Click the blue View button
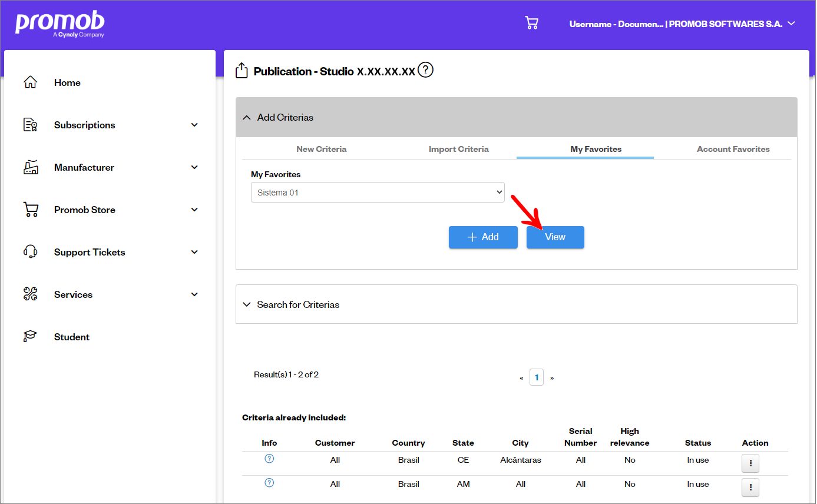817x504 pixels. click(555, 237)
